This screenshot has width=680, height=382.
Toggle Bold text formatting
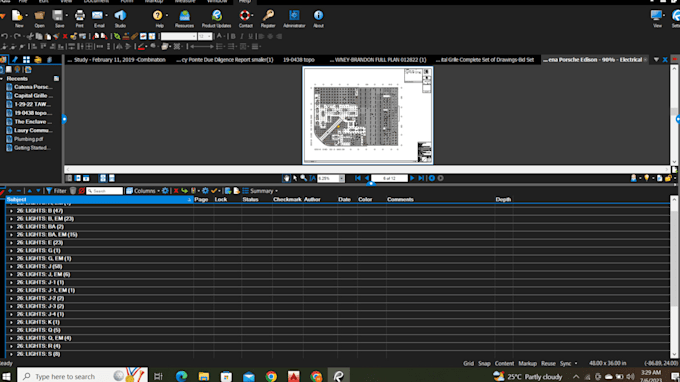pos(233,36)
